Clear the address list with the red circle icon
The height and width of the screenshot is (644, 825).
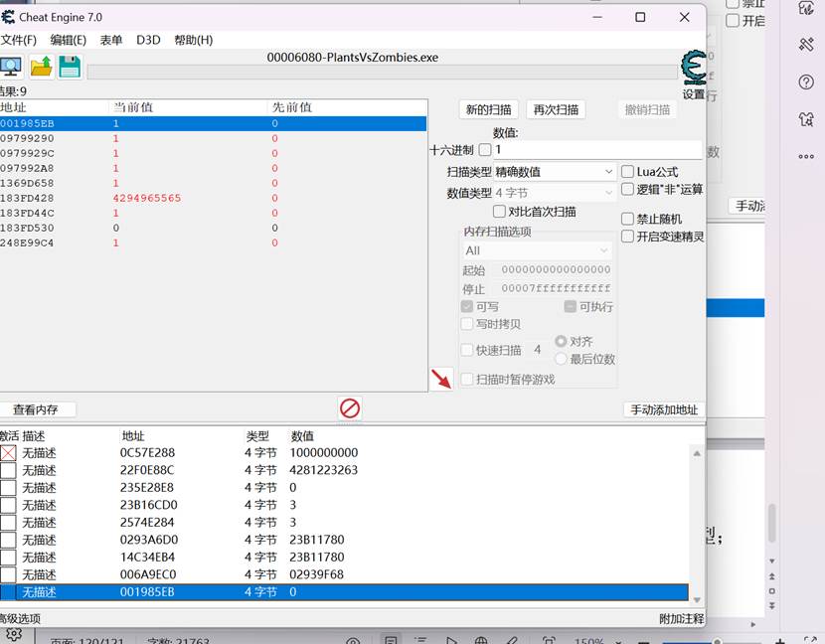[x=350, y=408]
